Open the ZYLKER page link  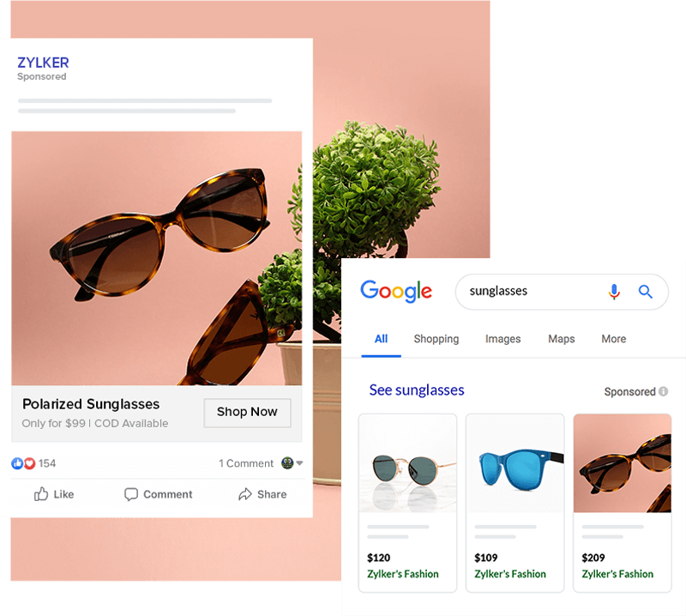click(43, 63)
